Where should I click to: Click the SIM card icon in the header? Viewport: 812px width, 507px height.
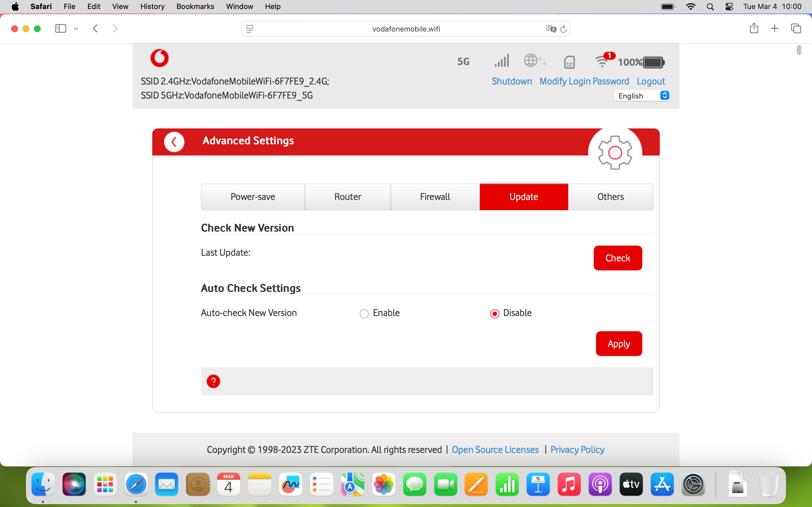pos(570,62)
